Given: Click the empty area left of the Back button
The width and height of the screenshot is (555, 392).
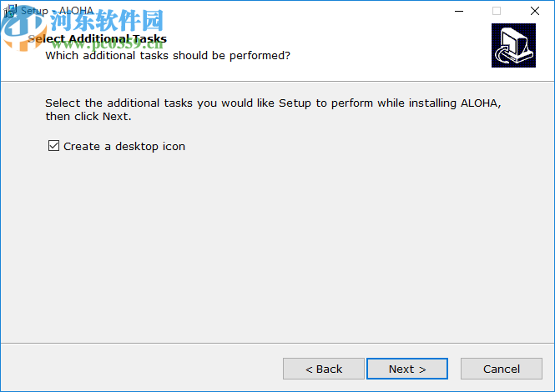Looking at the screenshot, I should coord(142,369).
